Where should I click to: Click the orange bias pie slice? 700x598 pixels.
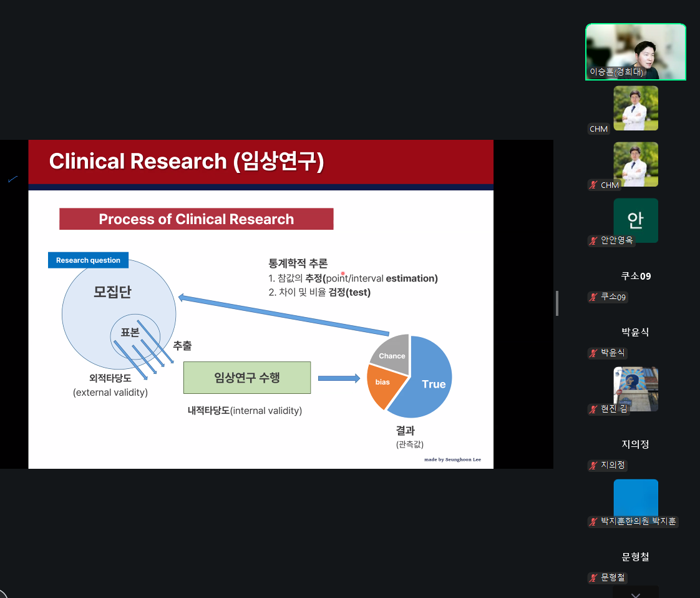[381, 383]
